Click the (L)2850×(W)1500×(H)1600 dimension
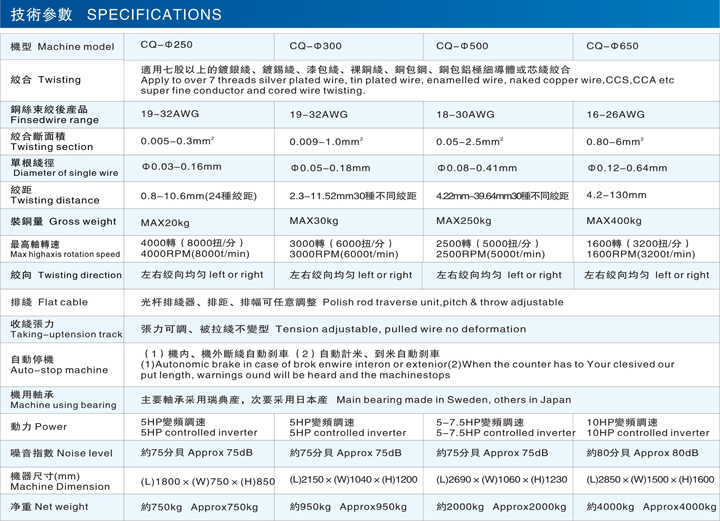The image size is (720, 521). coord(650,480)
